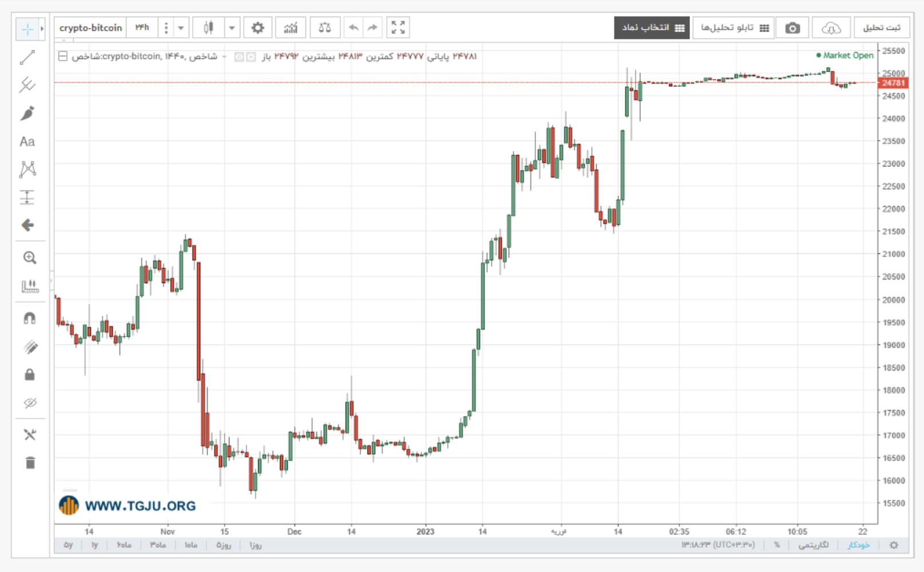
Task: Redo the chart action
Action: click(x=372, y=27)
